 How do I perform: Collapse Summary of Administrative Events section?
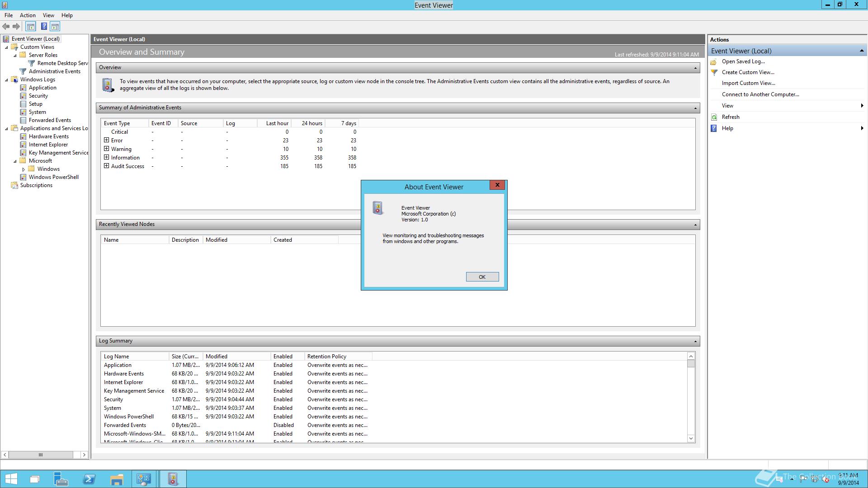[x=695, y=108]
